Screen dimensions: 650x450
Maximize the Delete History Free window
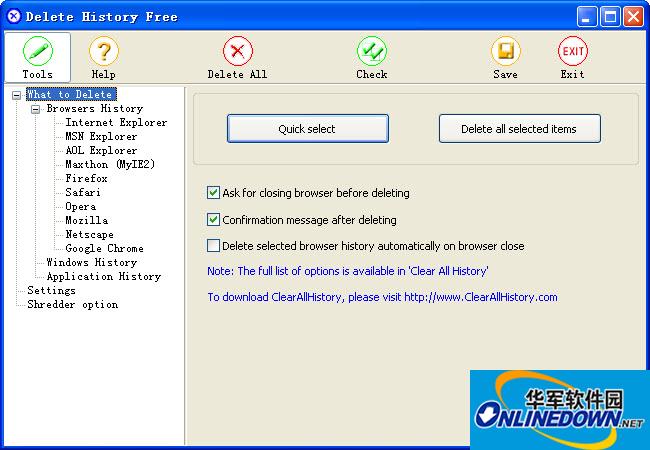pos(610,17)
